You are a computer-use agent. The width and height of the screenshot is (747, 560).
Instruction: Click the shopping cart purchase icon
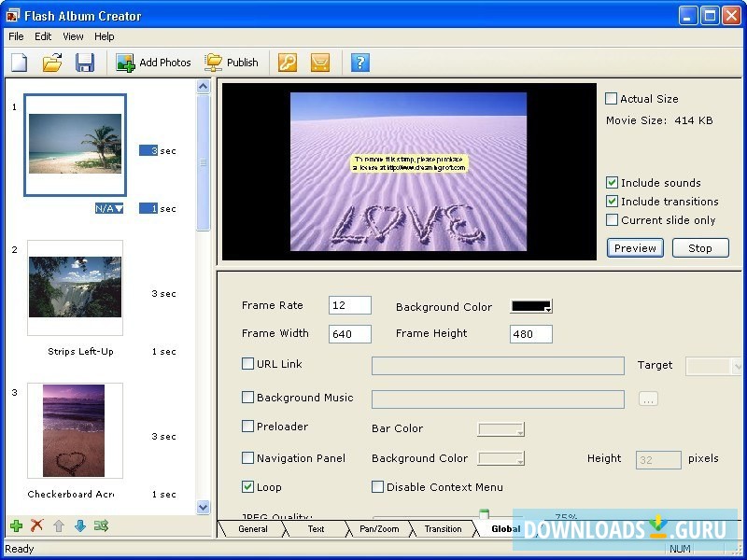[320, 63]
